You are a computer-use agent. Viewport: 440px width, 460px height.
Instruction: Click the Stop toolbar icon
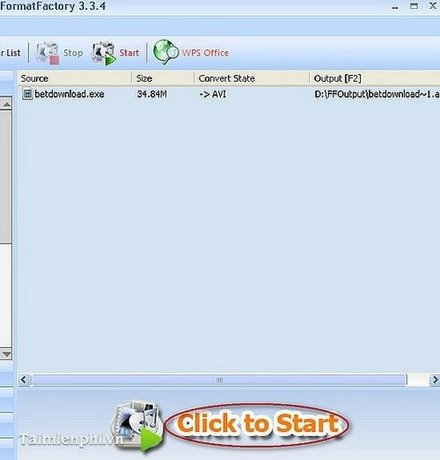[47, 53]
